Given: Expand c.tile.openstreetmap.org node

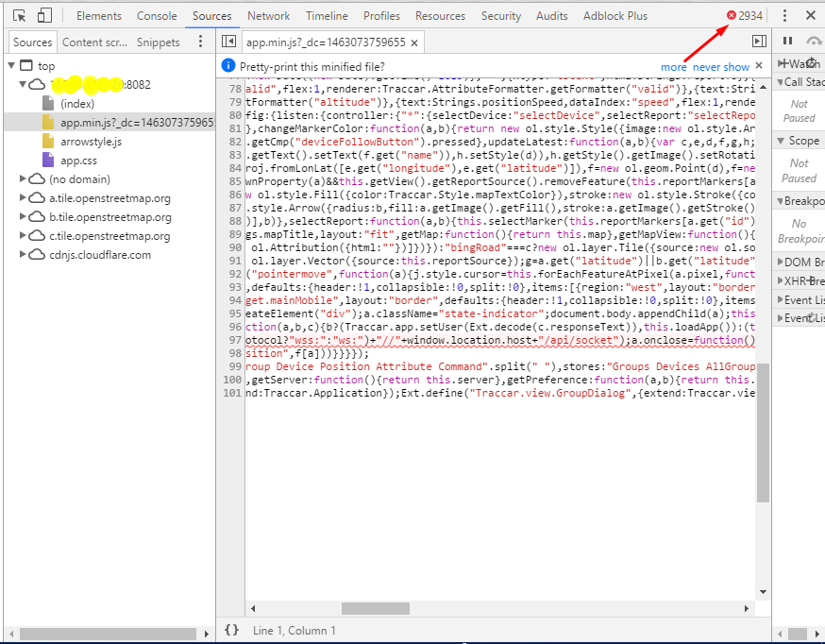Looking at the screenshot, I should [23, 236].
